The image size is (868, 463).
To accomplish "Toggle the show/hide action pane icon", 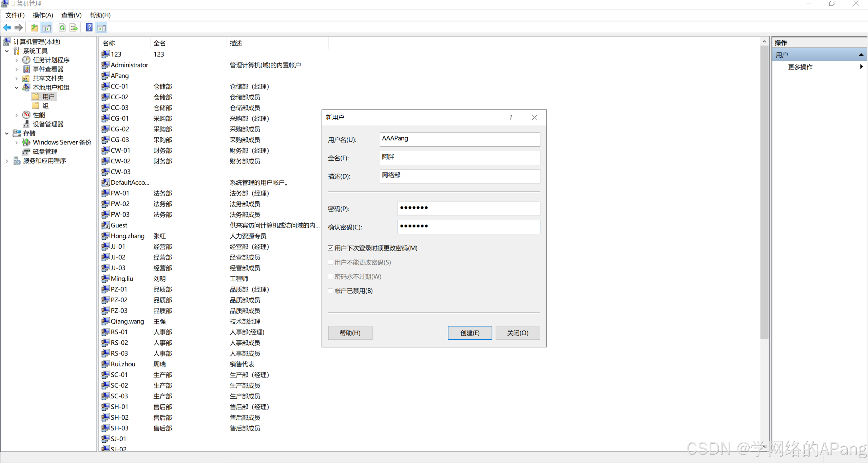I will click(x=101, y=28).
